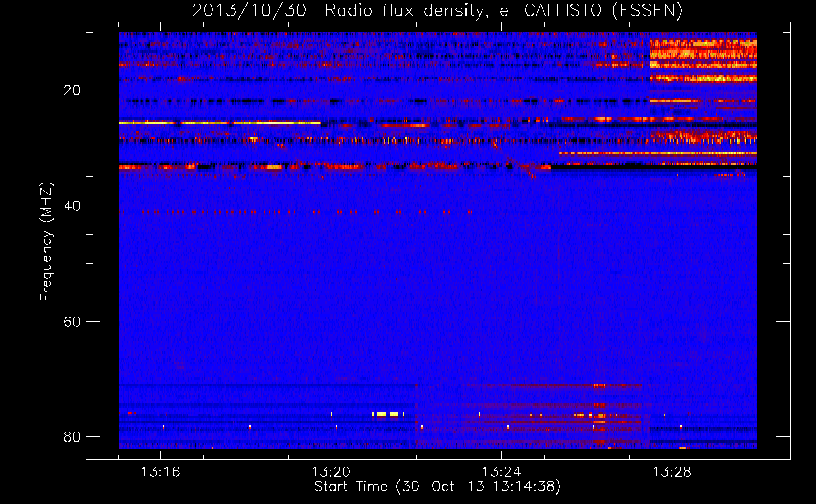
Task: Click the 13:28 time tick label
Action: pyautogui.click(x=672, y=472)
